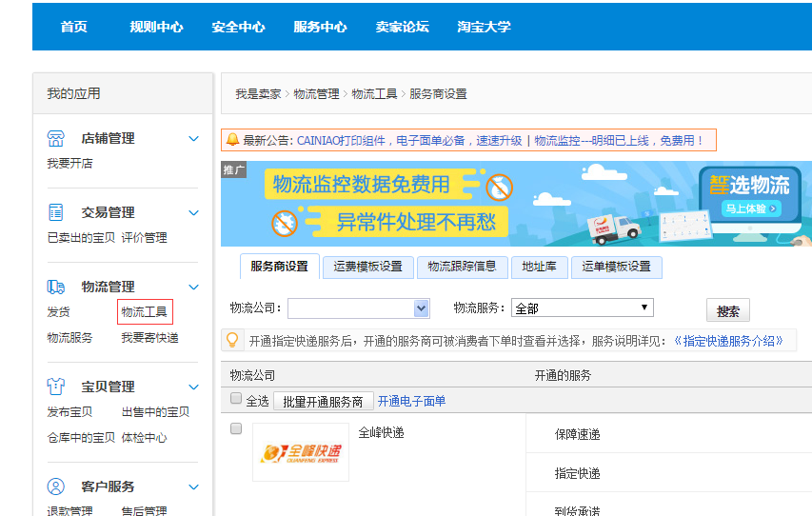The image size is (812, 516).
Task: Open 开通电子面单 link
Action: (411, 401)
